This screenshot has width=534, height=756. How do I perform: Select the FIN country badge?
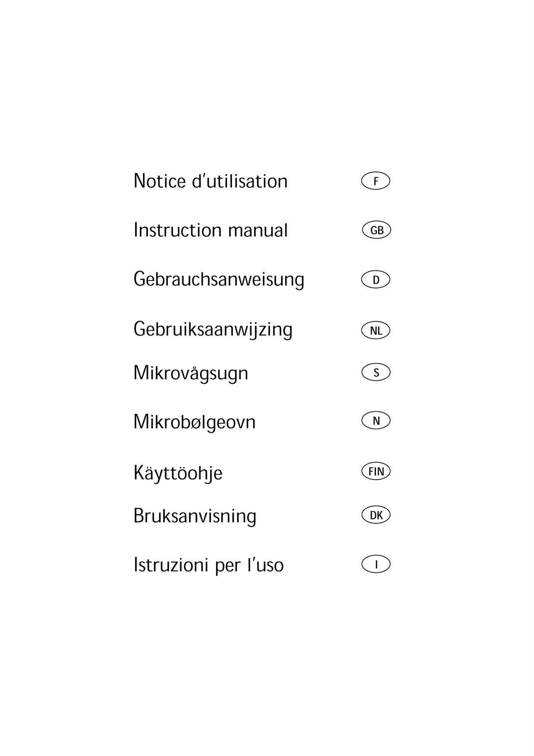point(376,471)
